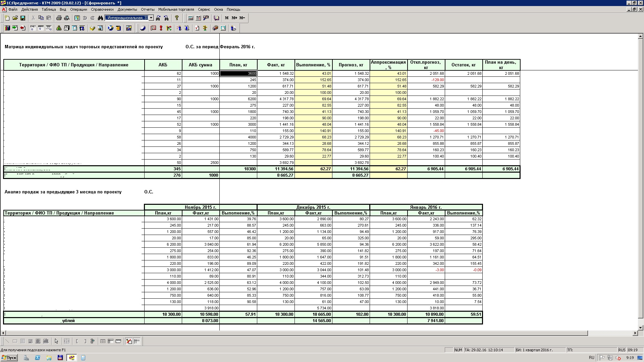The width and height of the screenshot is (644, 362).
Task: Click the yellow question mark Help icon
Action: pyautogui.click(x=177, y=18)
